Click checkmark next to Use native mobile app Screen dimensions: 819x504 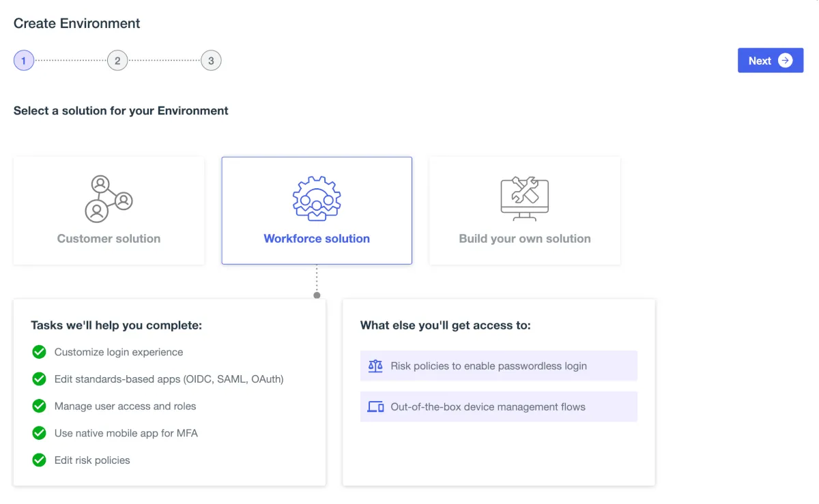tap(40, 433)
